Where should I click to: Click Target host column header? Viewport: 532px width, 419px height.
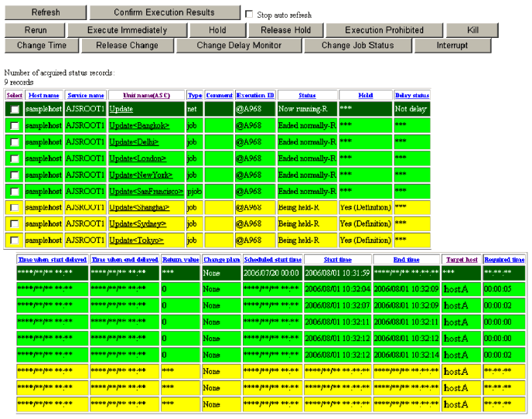461,260
